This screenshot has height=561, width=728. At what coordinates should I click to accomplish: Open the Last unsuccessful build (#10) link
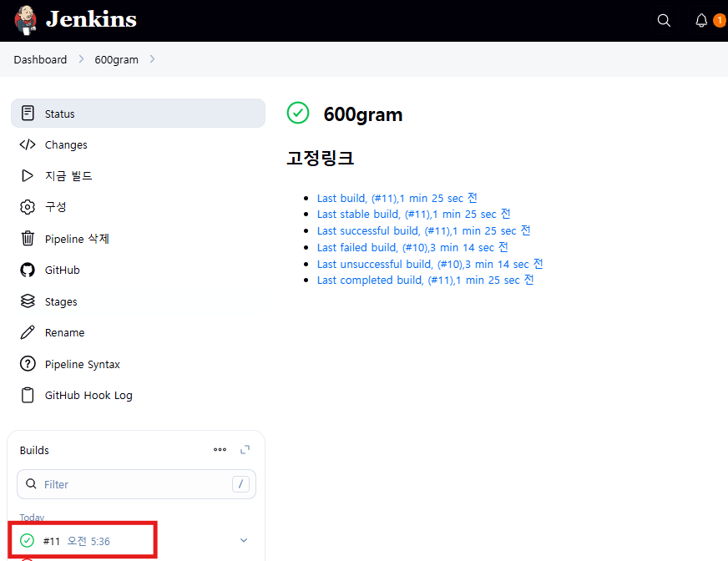pyautogui.click(x=430, y=264)
